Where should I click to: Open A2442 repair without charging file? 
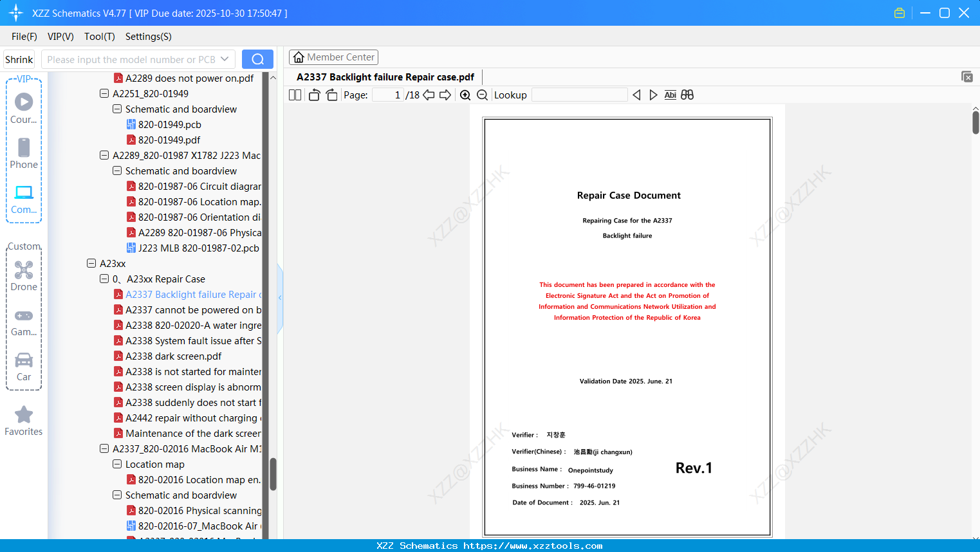pyautogui.click(x=187, y=418)
